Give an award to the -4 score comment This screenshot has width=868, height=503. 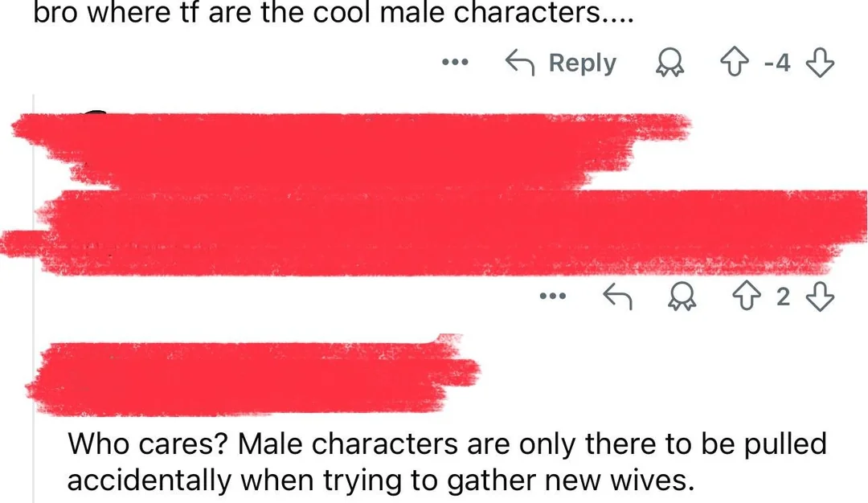(669, 63)
